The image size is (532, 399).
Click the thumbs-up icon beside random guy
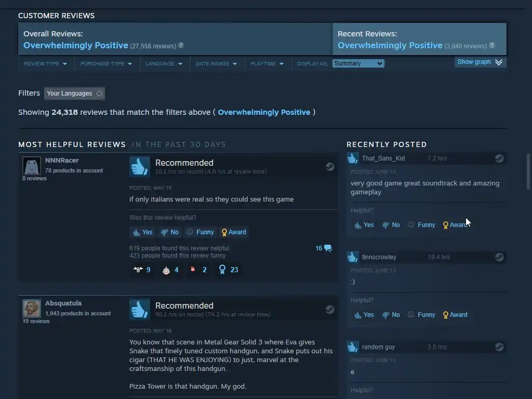tap(353, 347)
